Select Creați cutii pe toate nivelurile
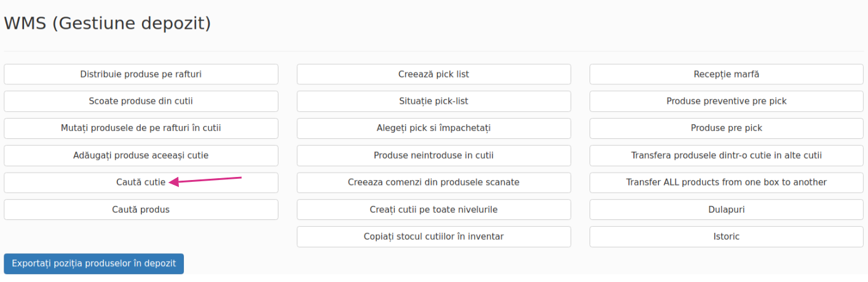The height and width of the screenshot is (282, 868). tap(433, 210)
